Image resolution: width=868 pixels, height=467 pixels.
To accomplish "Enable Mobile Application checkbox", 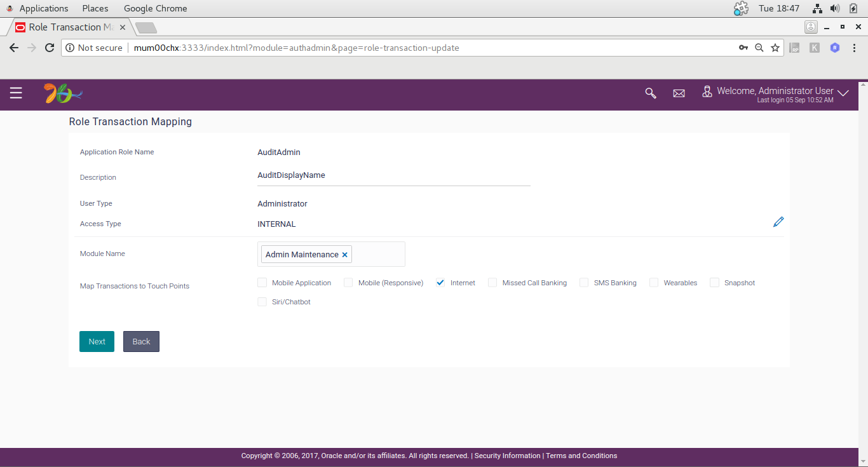I will coord(262,283).
